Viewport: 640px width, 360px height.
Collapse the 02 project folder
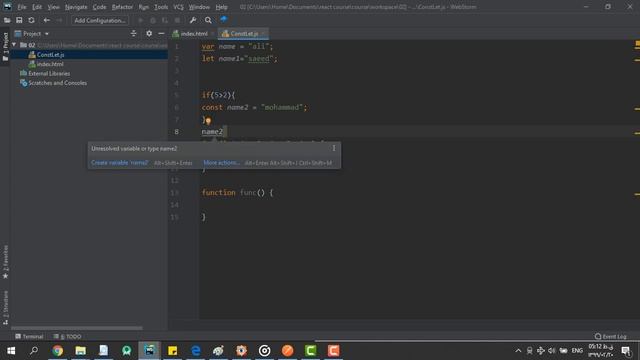(14, 44)
